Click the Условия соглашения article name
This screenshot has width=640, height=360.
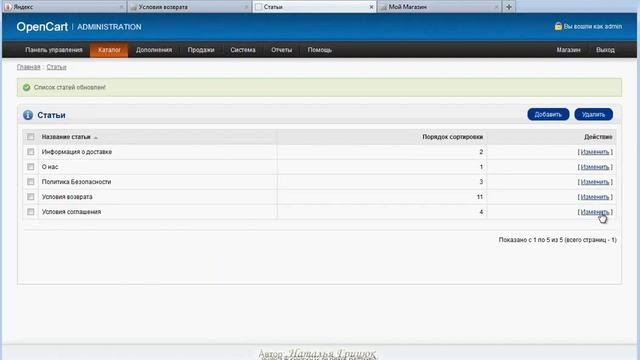coord(71,212)
